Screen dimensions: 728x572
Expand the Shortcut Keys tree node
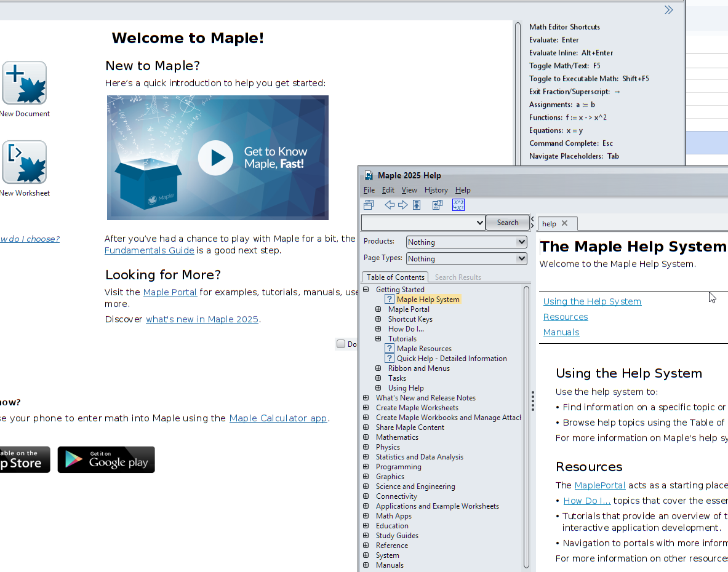(x=378, y=319)
